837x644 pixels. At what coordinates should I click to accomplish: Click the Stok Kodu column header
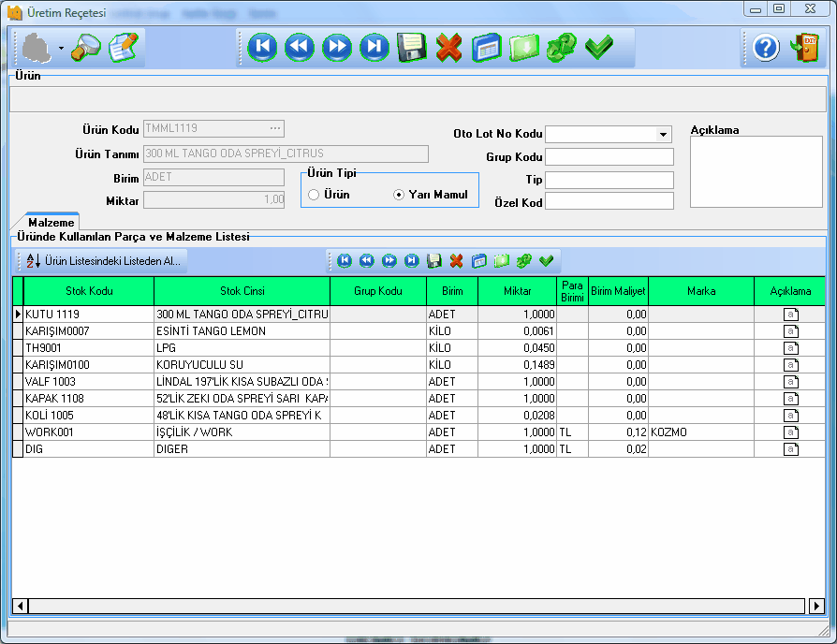tap(89, 291)
